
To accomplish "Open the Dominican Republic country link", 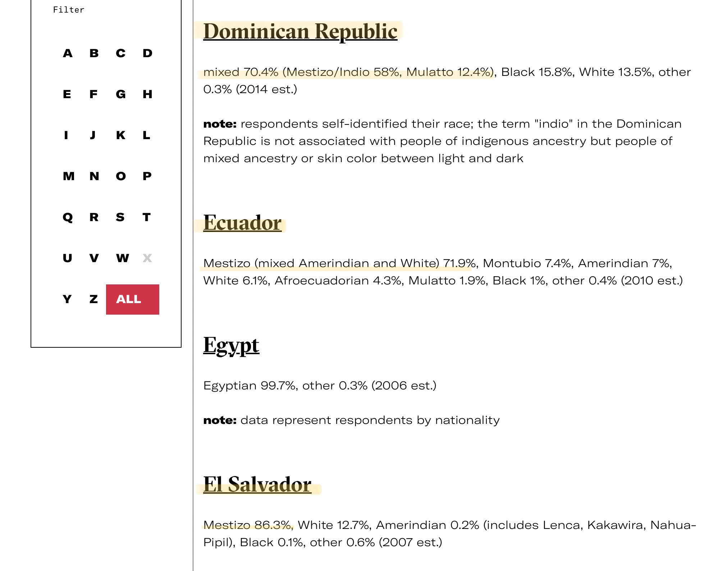I will pyautogui.click(x=300, y=32).
